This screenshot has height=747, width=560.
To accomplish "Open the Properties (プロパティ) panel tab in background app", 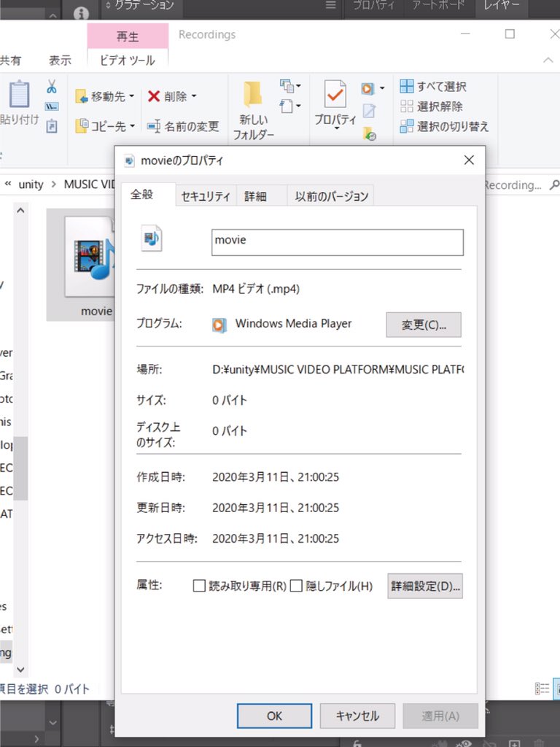I will (374, 6).
